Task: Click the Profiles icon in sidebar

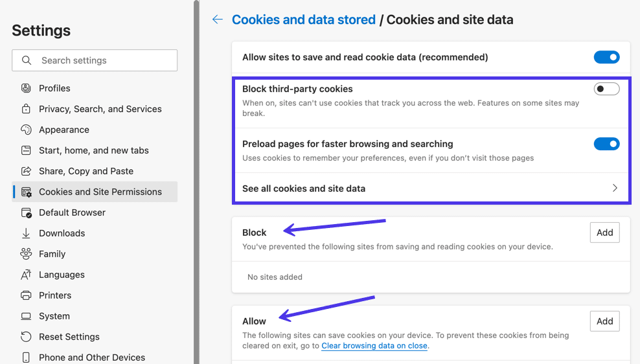Action: point(26,88)
